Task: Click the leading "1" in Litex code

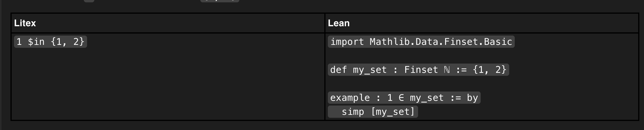Action: pos(19,42)
